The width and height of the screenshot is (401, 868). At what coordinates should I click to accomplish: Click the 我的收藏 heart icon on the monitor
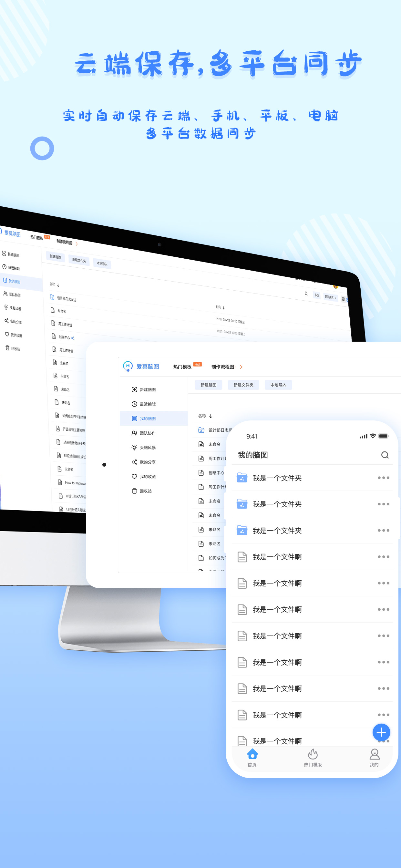(x=7, y=334)
